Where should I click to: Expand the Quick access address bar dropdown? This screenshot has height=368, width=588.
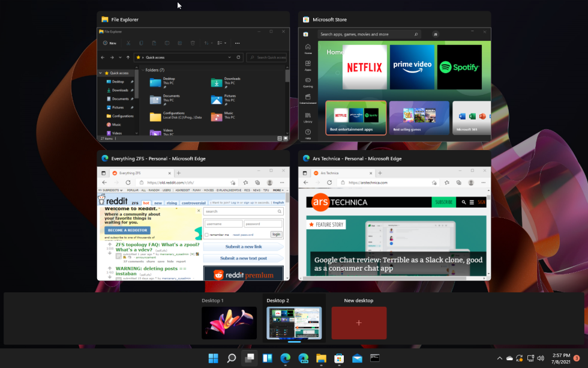click(229, 57)
